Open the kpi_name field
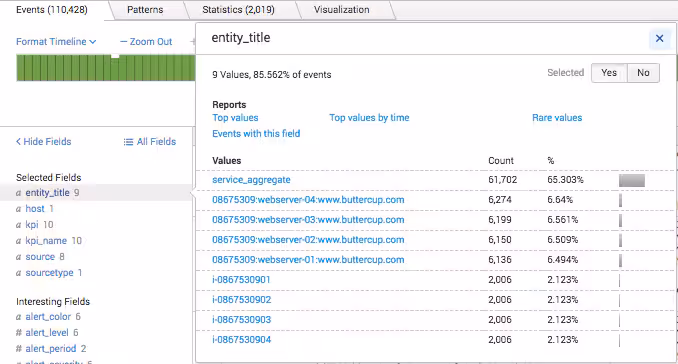This screenshot has height=364, width=678. (46, 240)
